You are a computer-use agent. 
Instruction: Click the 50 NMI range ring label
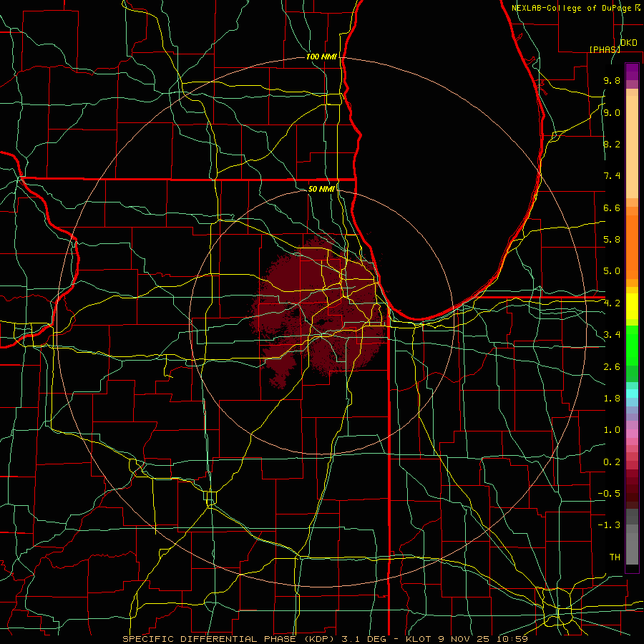tap(321, 189)
